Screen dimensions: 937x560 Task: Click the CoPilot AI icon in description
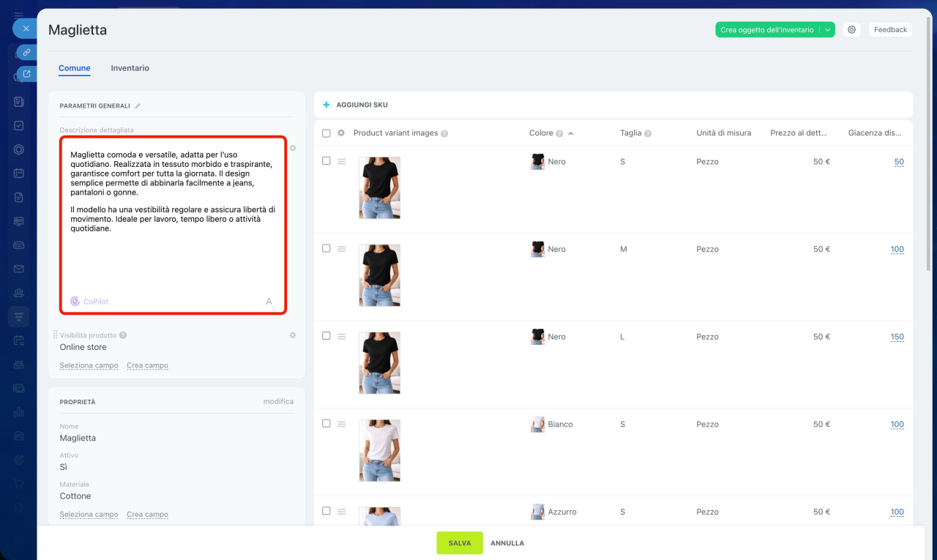click(75, 302)
